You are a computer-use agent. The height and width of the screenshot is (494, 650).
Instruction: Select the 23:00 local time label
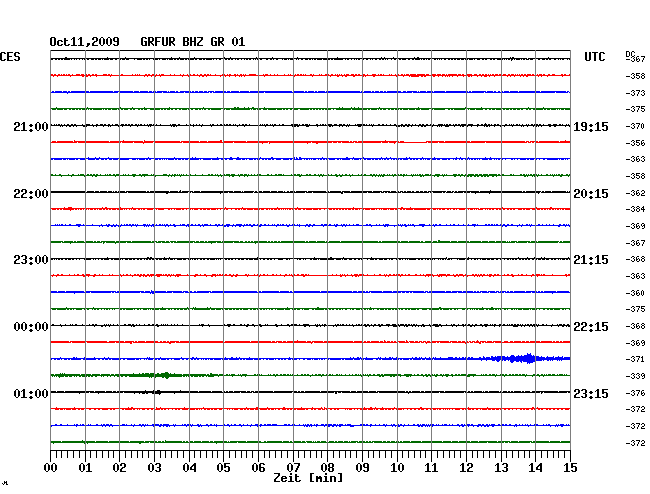coord(31,260)
